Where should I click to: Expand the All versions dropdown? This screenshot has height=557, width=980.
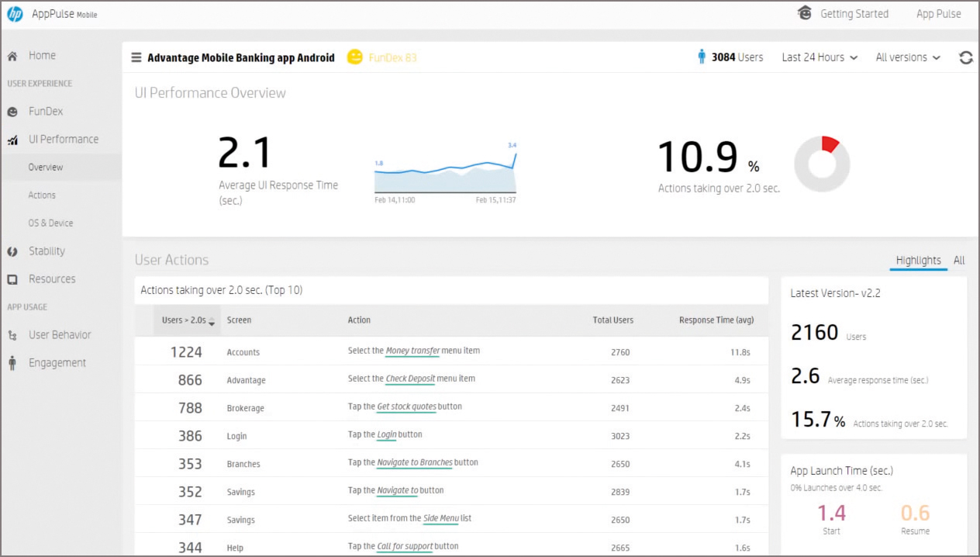click(907, 57)
